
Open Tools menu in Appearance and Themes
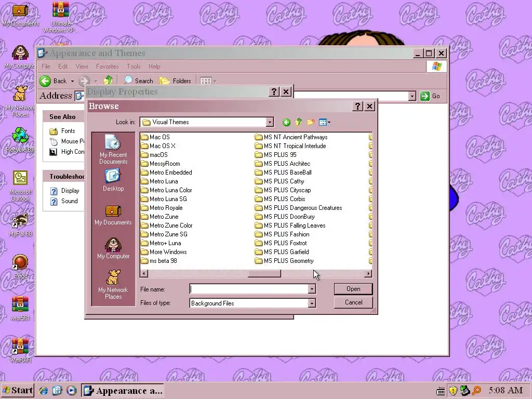coord(134,66)
